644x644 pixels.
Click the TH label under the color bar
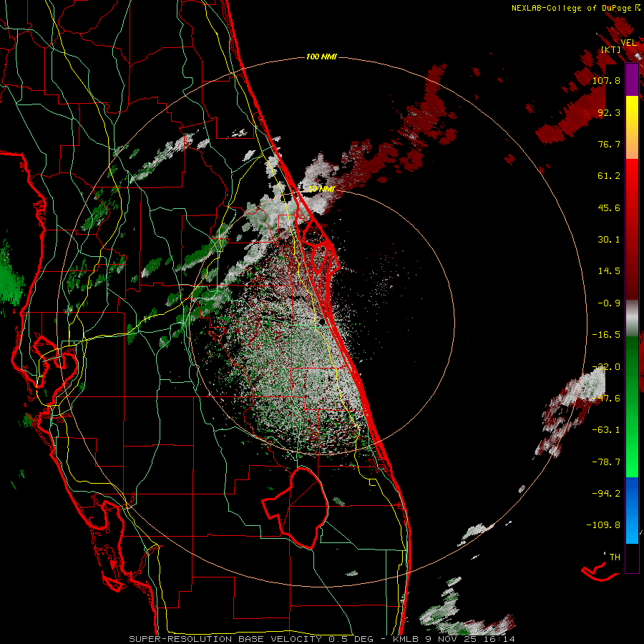tap(615, 557)
